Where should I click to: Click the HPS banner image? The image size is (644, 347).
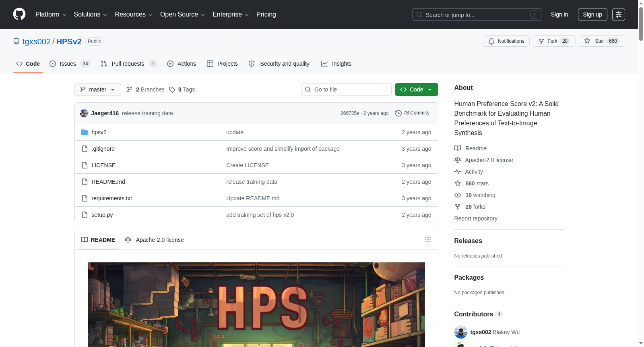pyautogui.click(x=256, y=305)
